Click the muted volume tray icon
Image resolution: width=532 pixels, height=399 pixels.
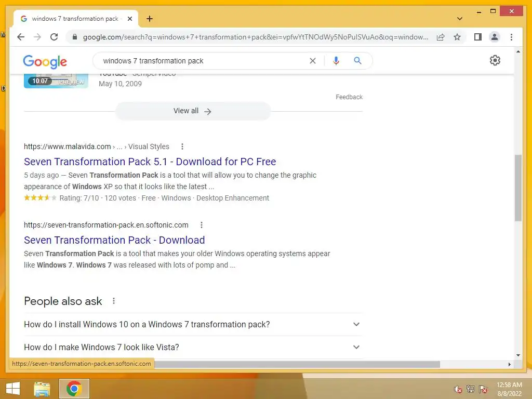point(458,389)
